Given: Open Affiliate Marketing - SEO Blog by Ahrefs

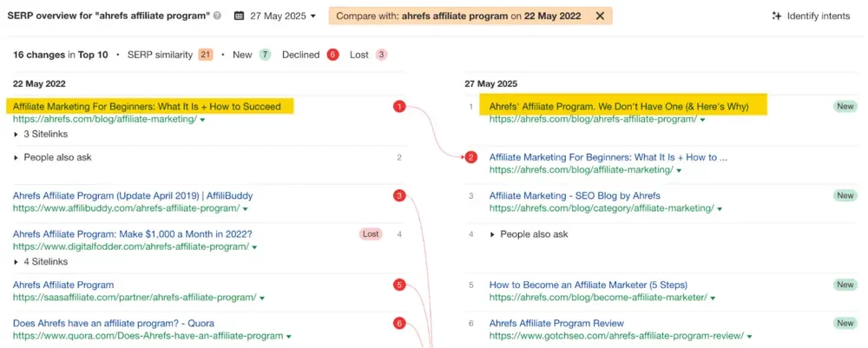Looking at the screenshot, I should coord(575,196).
